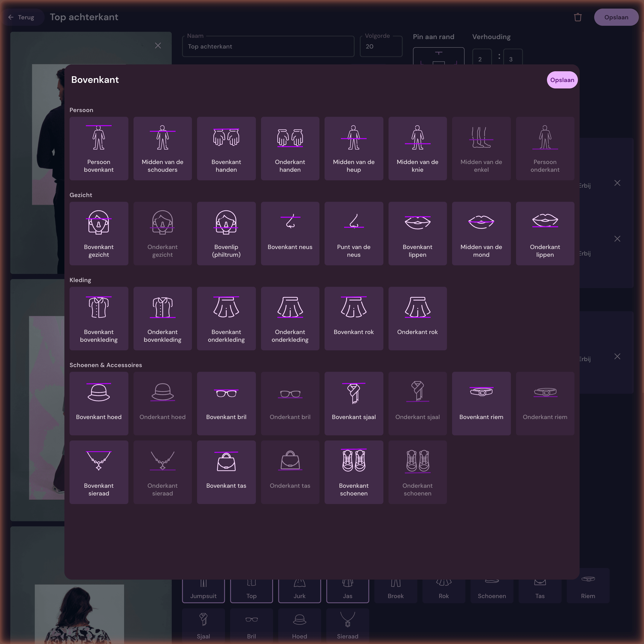644x644 pixels.
Task: Select Midden van de heup tile
Action: (x=354, y=148)
